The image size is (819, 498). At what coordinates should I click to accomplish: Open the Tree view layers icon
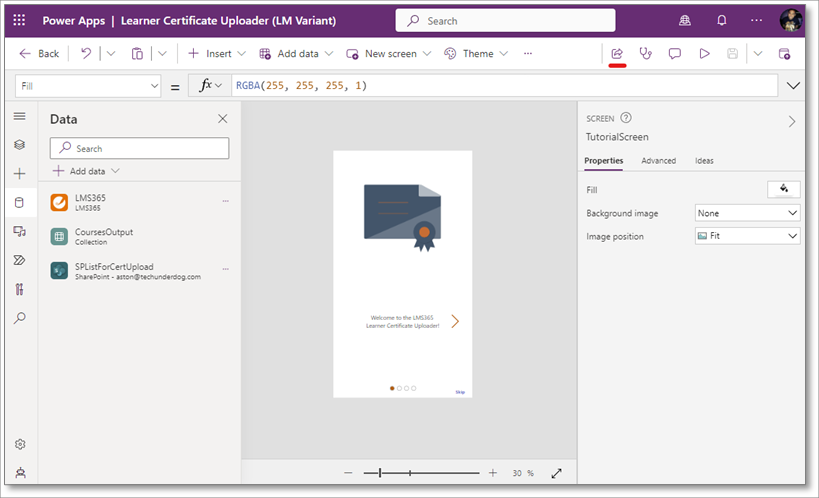[19, 145]
